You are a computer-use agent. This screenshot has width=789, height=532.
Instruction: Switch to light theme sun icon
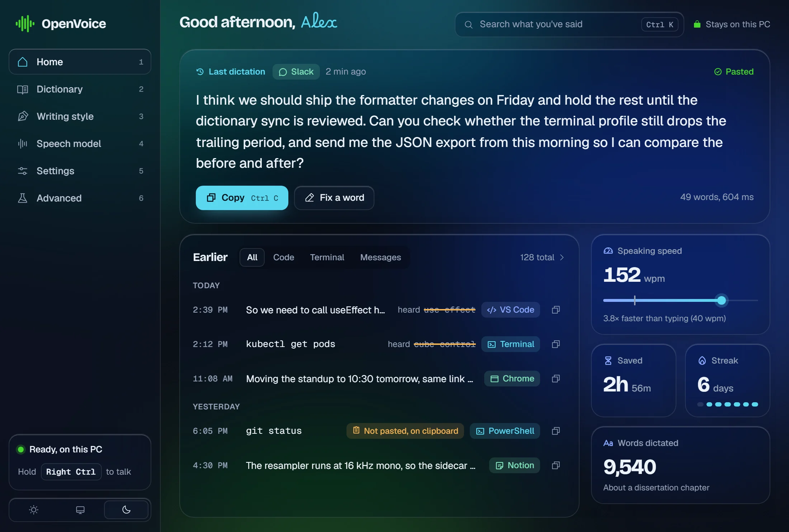[x=34, y=510]
